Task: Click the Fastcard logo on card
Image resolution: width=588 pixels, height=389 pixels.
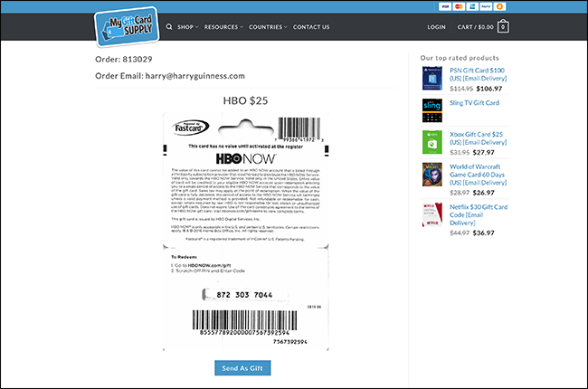Action: 191,128
